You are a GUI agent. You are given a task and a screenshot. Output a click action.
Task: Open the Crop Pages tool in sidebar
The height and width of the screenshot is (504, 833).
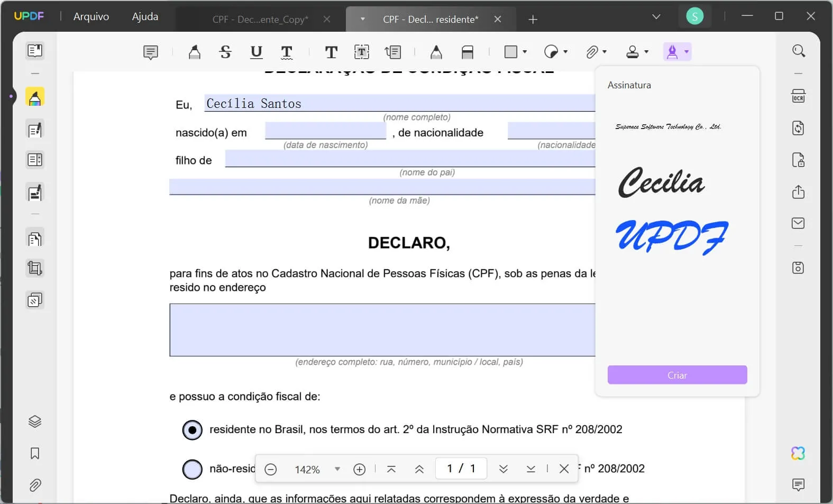[35, 269]
